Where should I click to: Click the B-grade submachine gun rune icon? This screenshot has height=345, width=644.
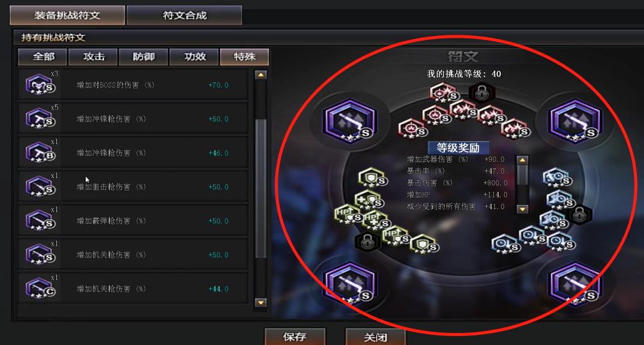pyautogui.click(x=40, y=153)
